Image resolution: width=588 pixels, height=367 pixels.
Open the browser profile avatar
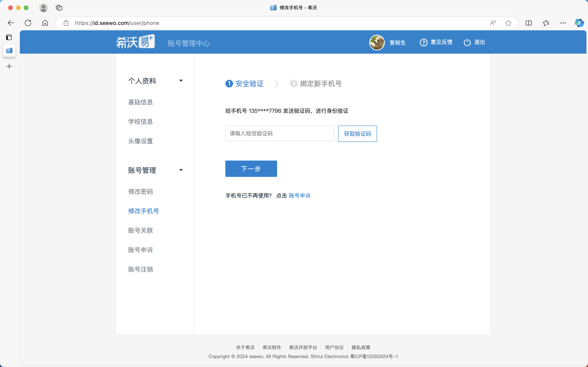pyautogui.click(x=43, y=8)
